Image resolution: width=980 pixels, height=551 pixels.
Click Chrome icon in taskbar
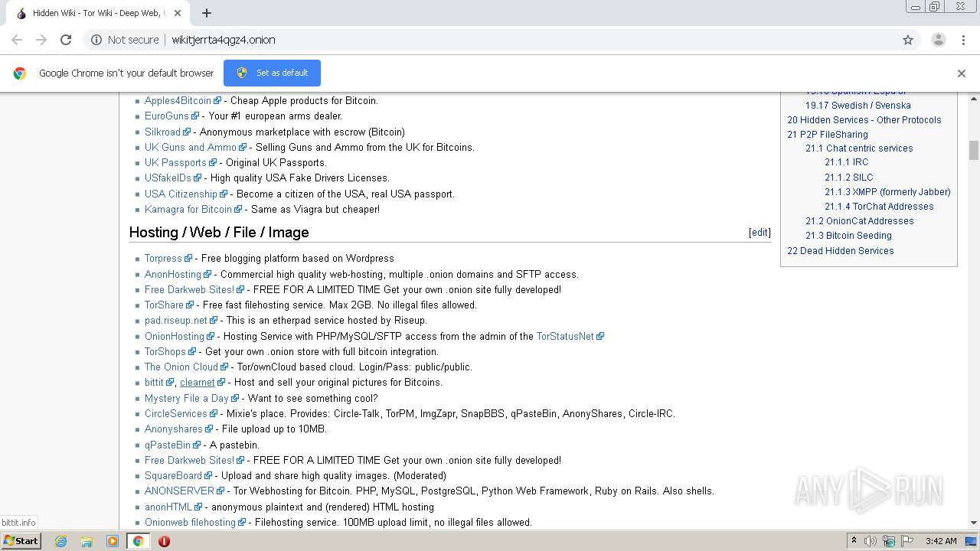[138, 541]
